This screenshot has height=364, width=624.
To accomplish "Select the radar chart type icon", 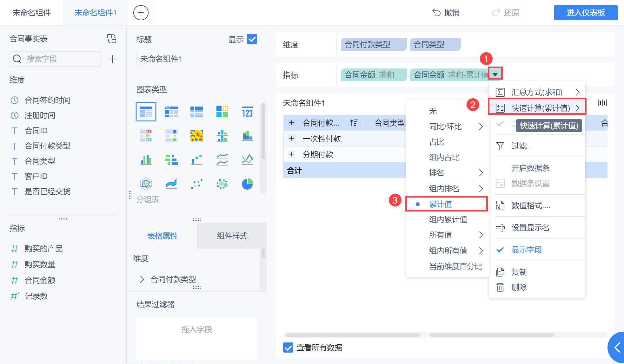I will 146,184.
